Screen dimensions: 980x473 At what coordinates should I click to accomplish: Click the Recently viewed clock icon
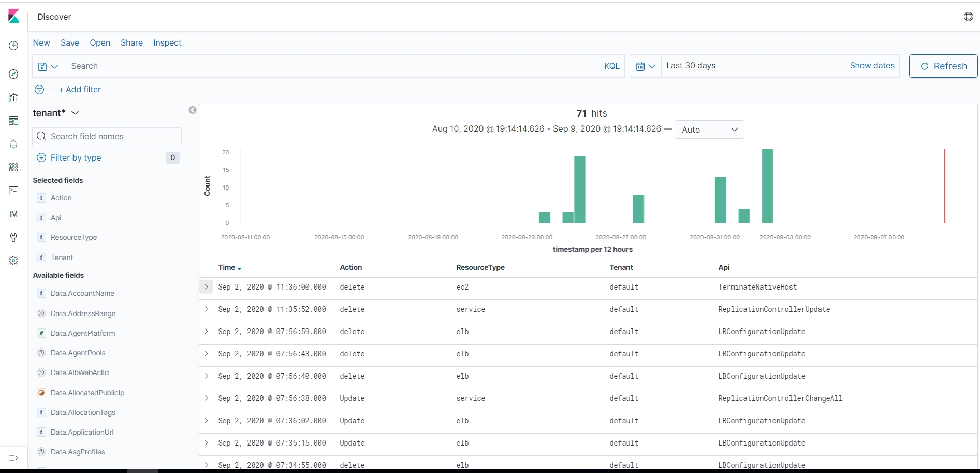pos(13,46)
